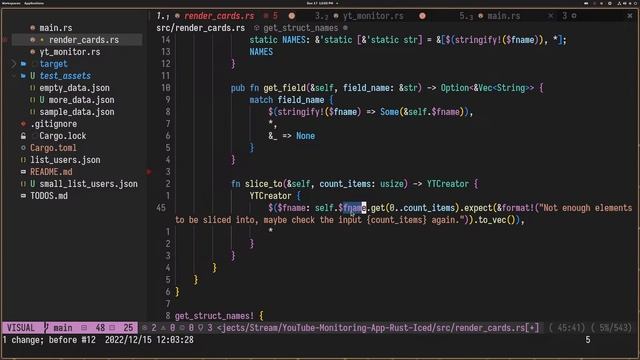Click modified dot on yt_monitor.rs tab
The height and width of the screenshot is (360, 640).
pyautogui.click(x=422, y=16)
